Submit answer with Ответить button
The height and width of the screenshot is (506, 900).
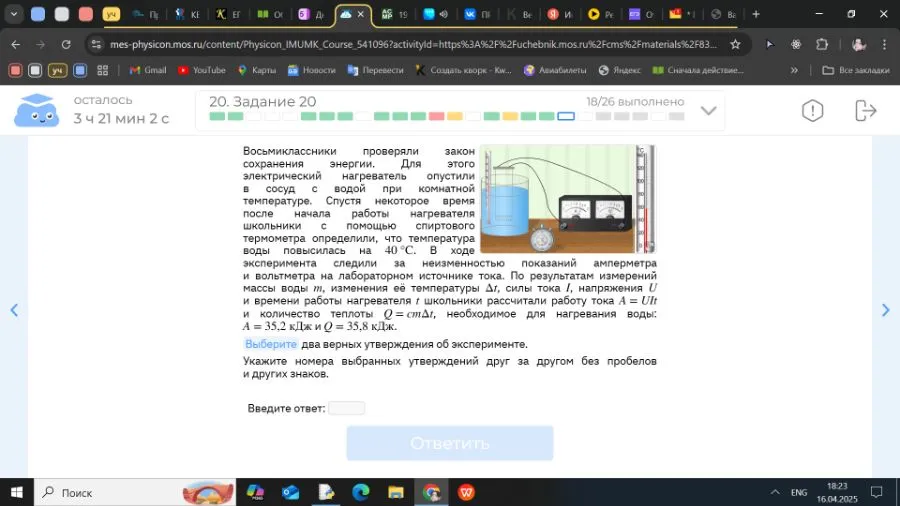click(x=449, y=443)
